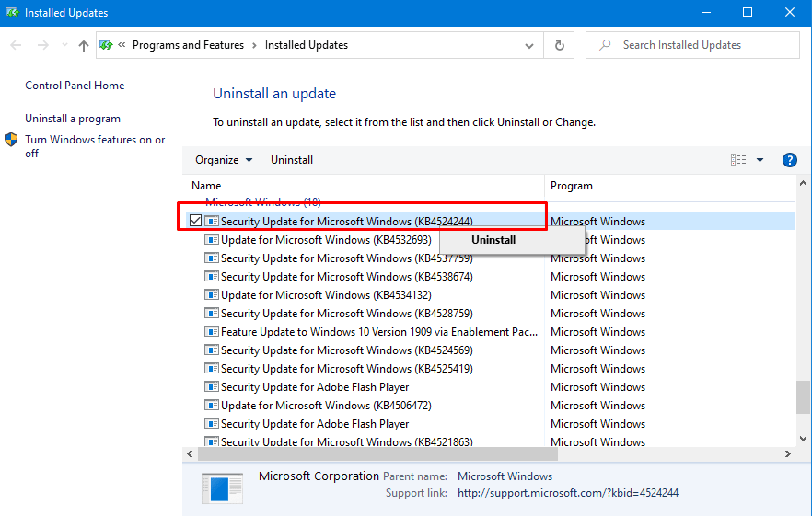This screenshot has width=812, height=516.
Task: Minimize the Installed Updates window
Action: click(706, 13)
